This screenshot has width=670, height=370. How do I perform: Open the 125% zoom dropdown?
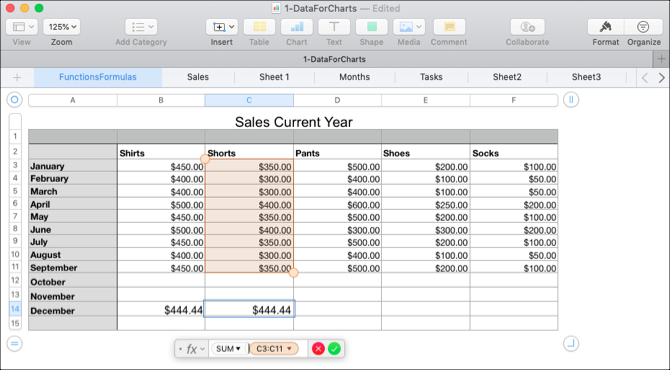click(x=62, y=27)
